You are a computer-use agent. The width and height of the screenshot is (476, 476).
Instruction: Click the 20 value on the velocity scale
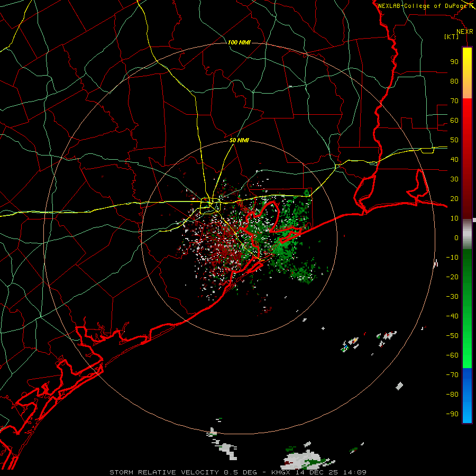click(454, 198)
